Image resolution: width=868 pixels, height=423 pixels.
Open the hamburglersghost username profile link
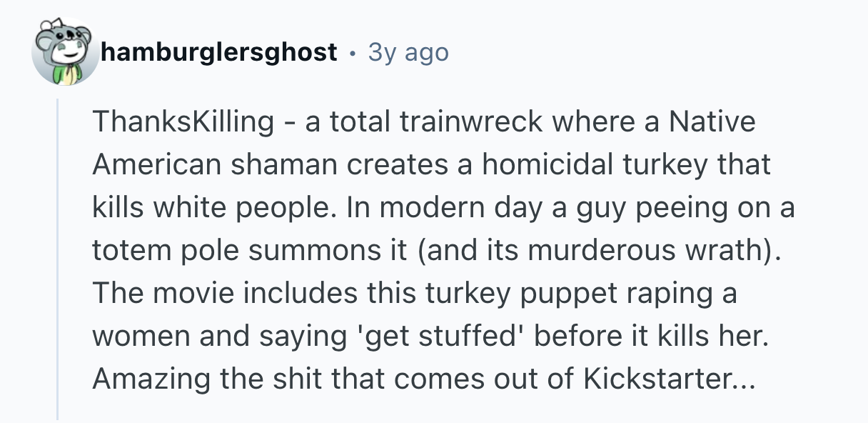click(219, 52)
